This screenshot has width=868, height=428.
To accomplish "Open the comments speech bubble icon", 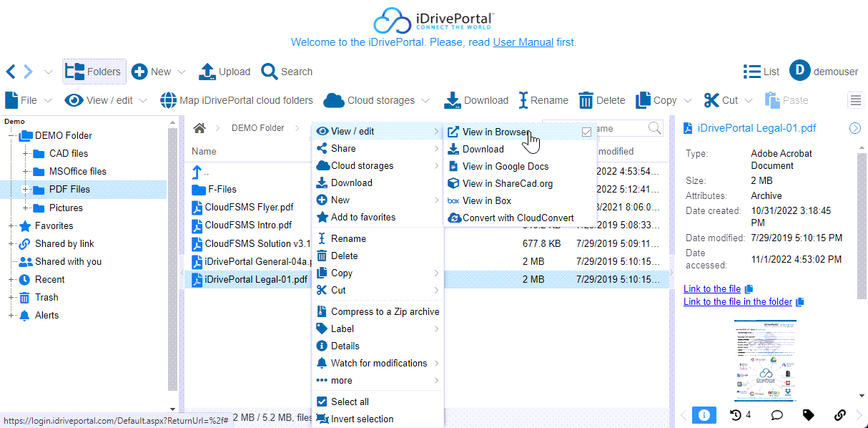I will (x=776, y=415).
